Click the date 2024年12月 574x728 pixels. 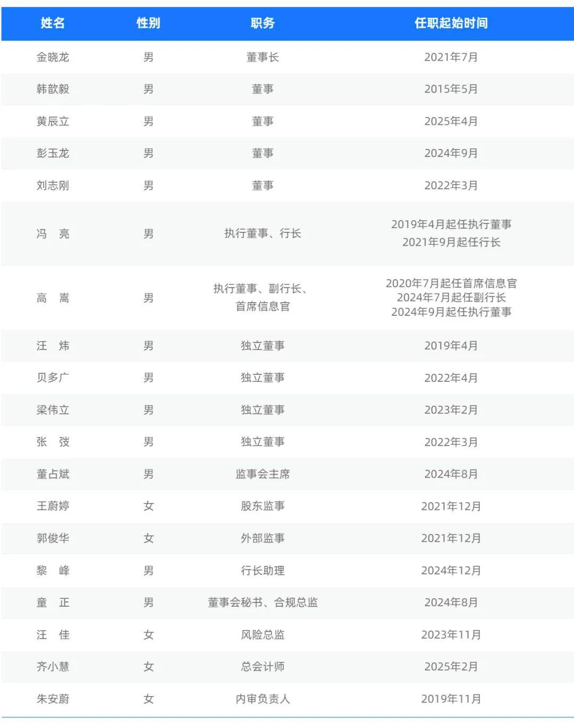(x=451, y=571)
